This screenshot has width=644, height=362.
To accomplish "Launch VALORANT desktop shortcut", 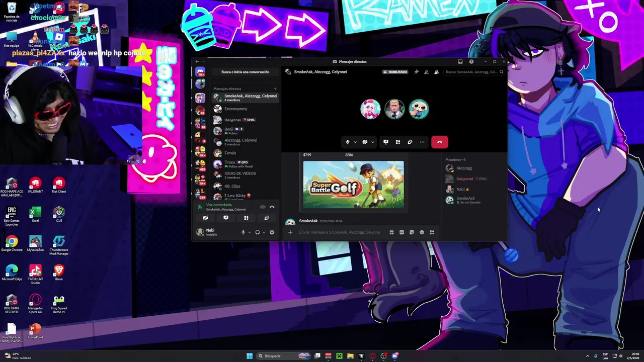I will [35, 185].
